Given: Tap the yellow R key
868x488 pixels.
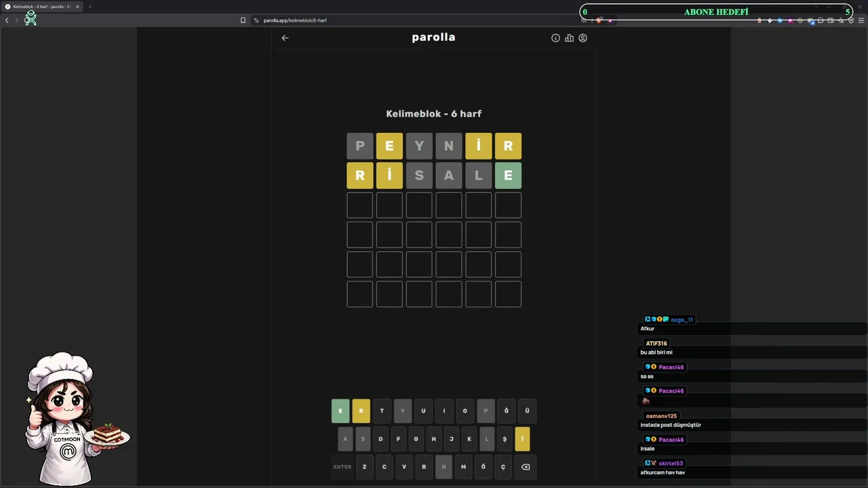Looking at the screenshot, I should [x=361, y=411].
